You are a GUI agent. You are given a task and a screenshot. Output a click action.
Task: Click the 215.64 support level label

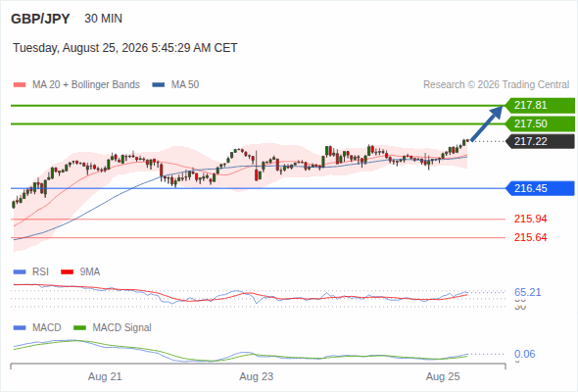point(530,237)
